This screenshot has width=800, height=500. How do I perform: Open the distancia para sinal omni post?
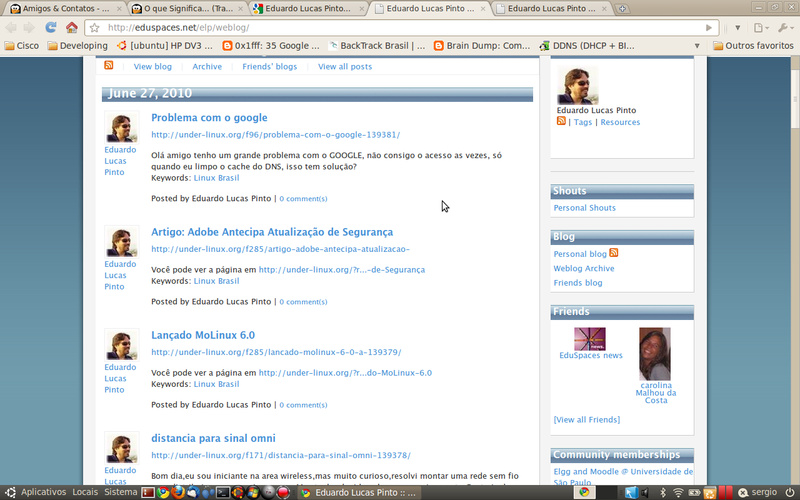tap(213, 438)
